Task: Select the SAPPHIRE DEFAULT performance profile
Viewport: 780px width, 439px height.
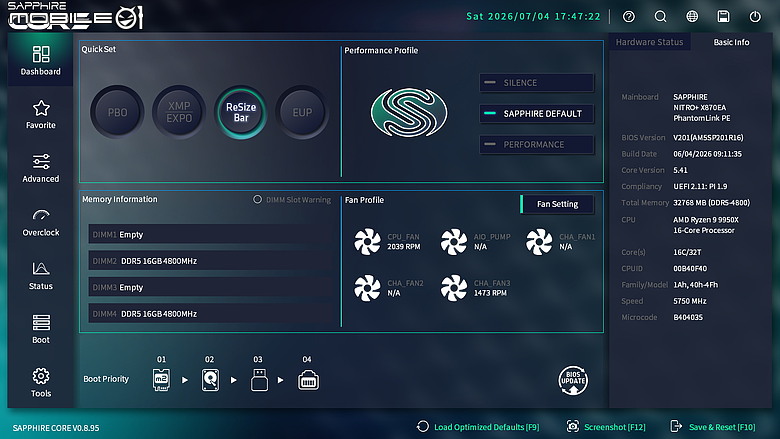Action: pos(537,113)
